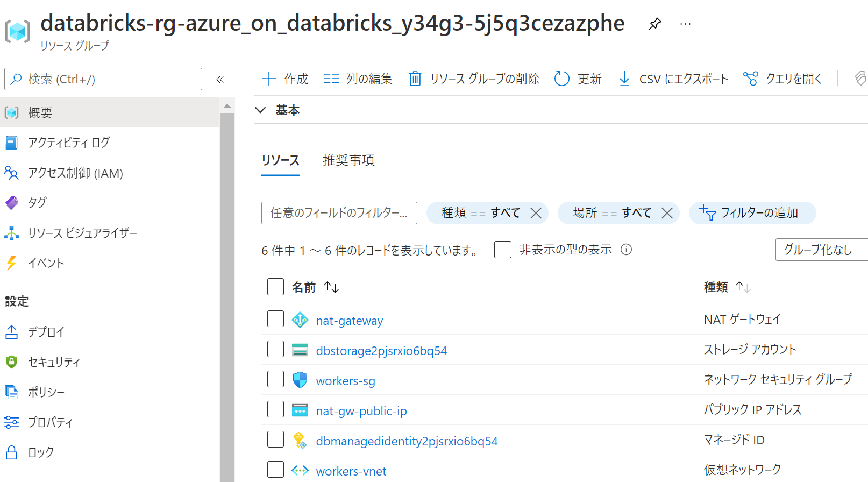Click the trash icon for リソース グループの削除
This screenshot has width=868, height=482.
[415, 79]
